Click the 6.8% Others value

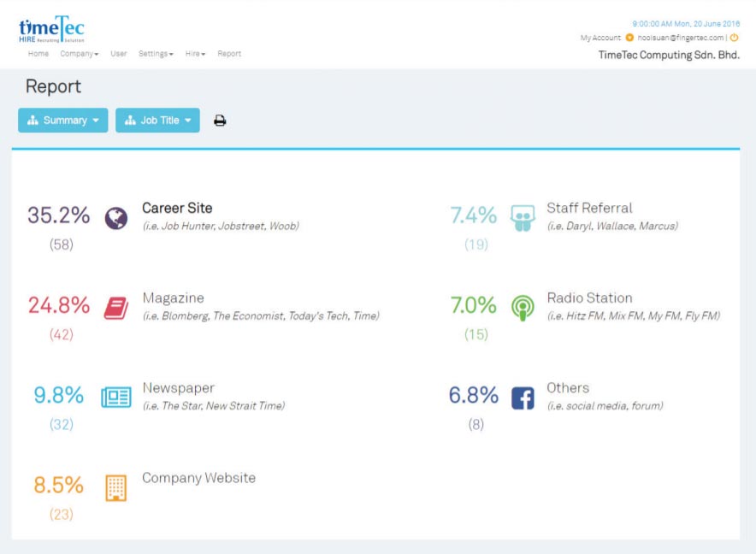point(474,395)
